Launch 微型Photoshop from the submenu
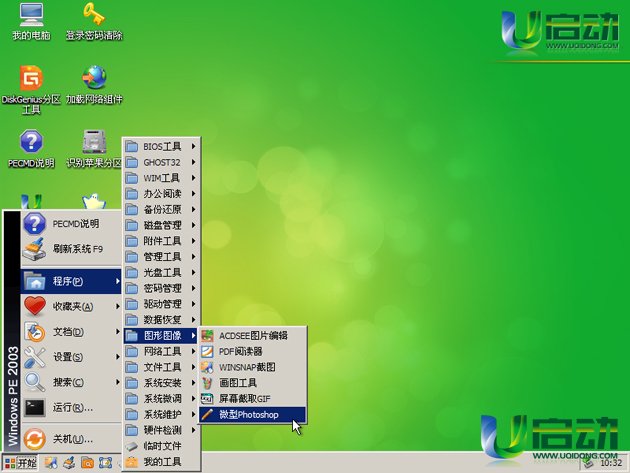This screenshot has width=630, height=473. 253,414
